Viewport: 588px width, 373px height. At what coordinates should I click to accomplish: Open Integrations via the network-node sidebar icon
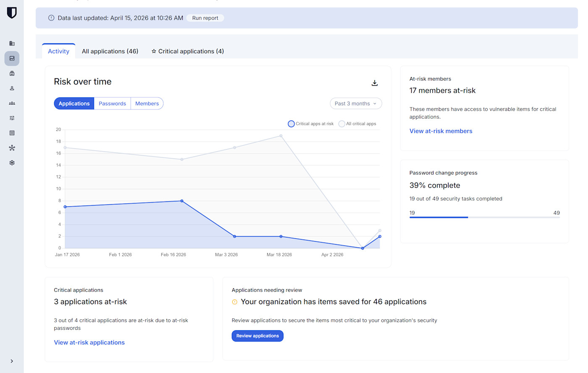point(12,148)
